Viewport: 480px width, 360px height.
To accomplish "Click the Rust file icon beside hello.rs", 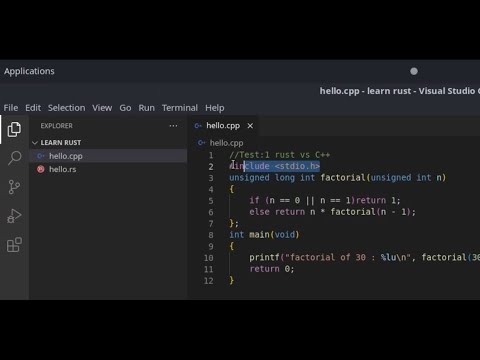I will coord(41,169).
